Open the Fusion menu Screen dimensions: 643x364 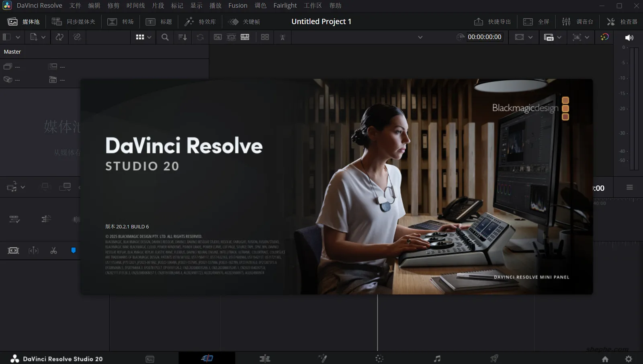click(238, 6)
